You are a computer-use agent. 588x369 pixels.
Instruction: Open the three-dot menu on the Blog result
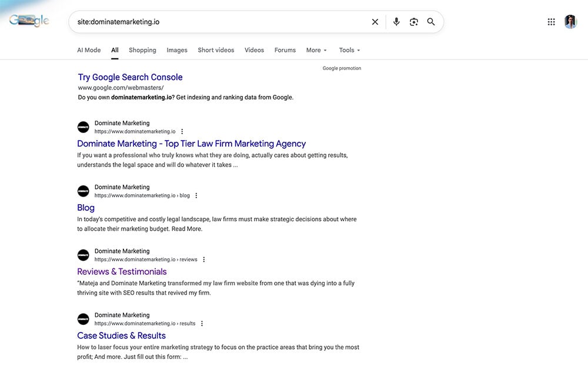(196, 195)
